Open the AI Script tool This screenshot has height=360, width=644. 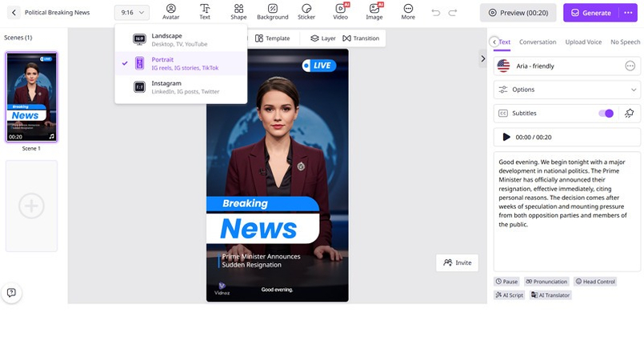click(510, 295)
